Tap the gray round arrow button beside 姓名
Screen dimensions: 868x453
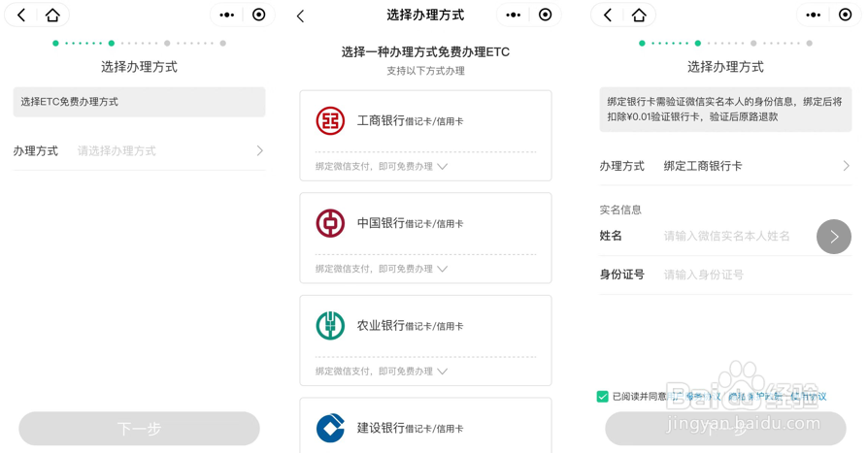point(834,237)
